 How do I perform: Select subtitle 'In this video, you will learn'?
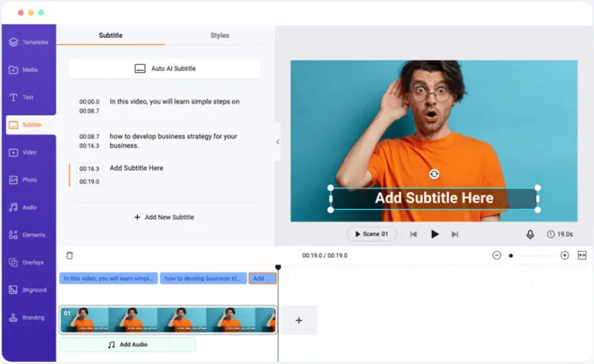pos(174,101)
